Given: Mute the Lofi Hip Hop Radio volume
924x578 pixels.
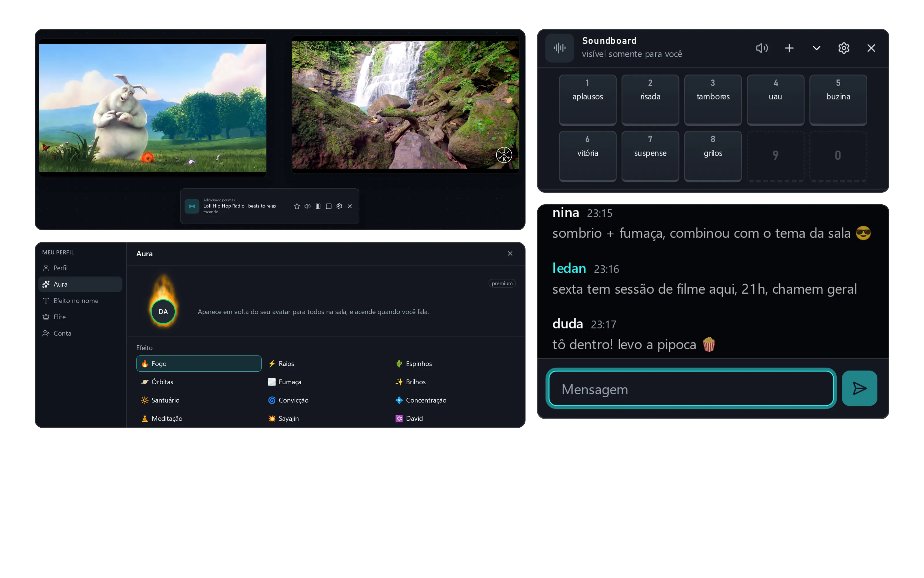Looking at the screenshot, I should click(x=307, y=206).
